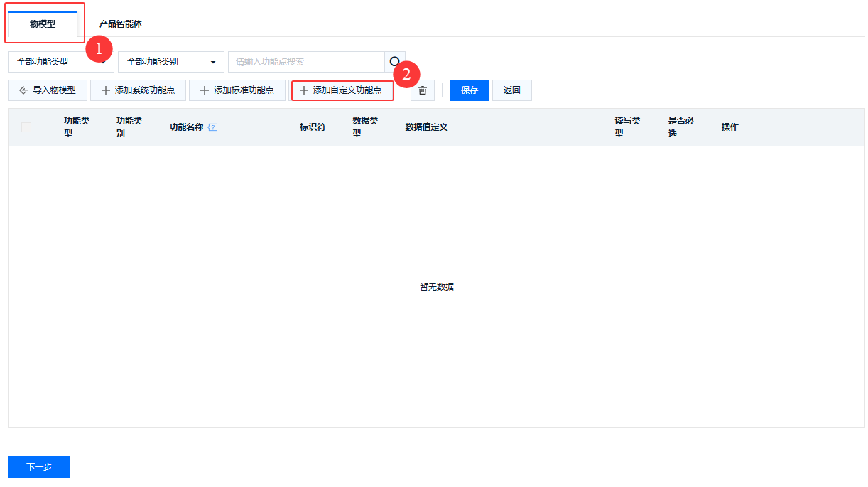
Task: Switch to the 产品智能体 tab
Action: (121, 23)
